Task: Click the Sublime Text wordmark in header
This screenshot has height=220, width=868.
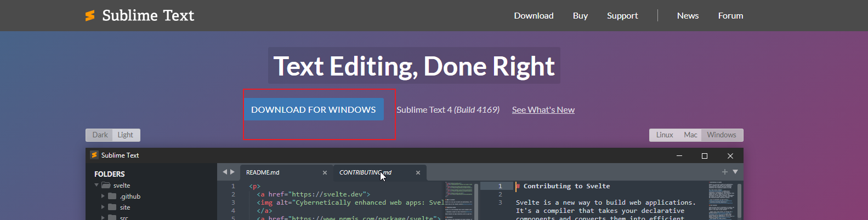Action: tap(148, 15)
